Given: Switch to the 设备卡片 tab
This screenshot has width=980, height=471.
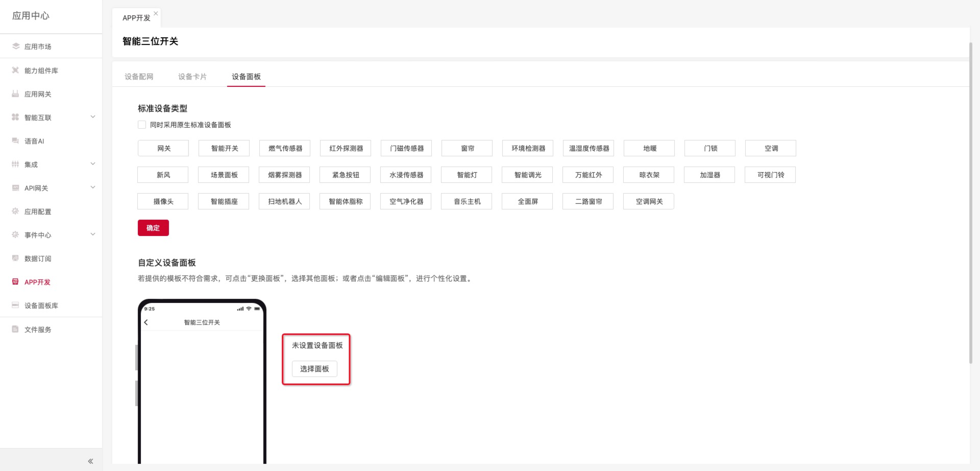Looking at the screenshot, I should tap(192, 77).
